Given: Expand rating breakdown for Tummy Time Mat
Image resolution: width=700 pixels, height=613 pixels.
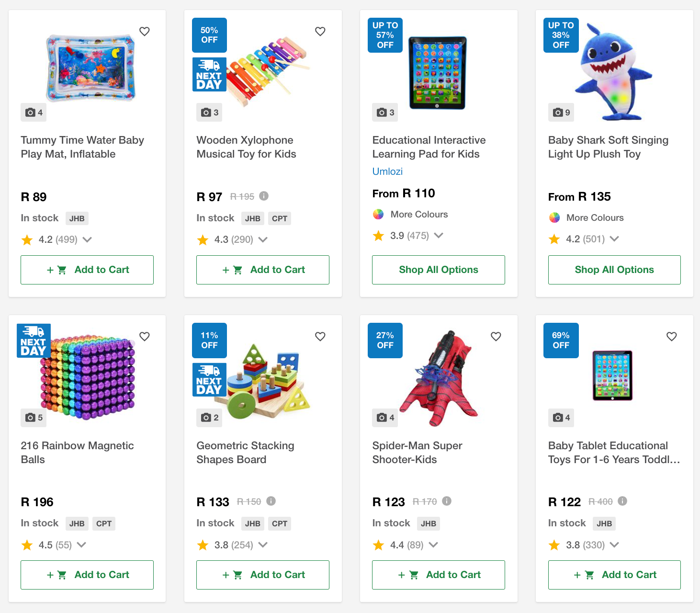Looking at the screenshot, I should 87,239.
